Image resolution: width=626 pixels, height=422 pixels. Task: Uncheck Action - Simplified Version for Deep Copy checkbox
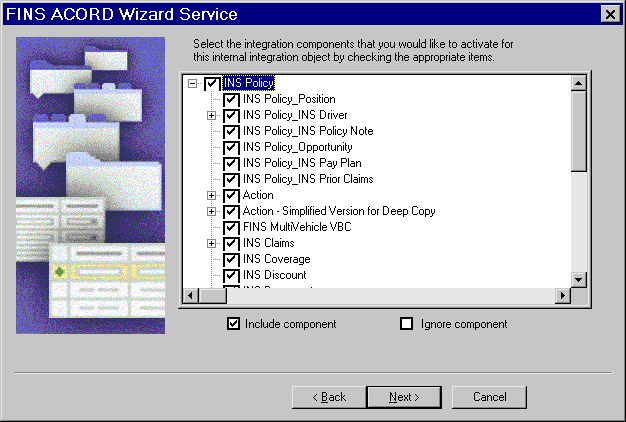point(231,211)
